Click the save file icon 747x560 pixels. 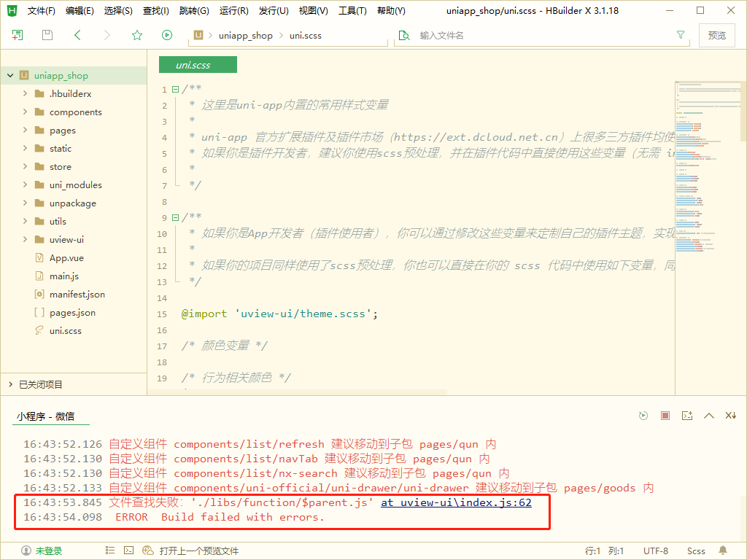47,35
